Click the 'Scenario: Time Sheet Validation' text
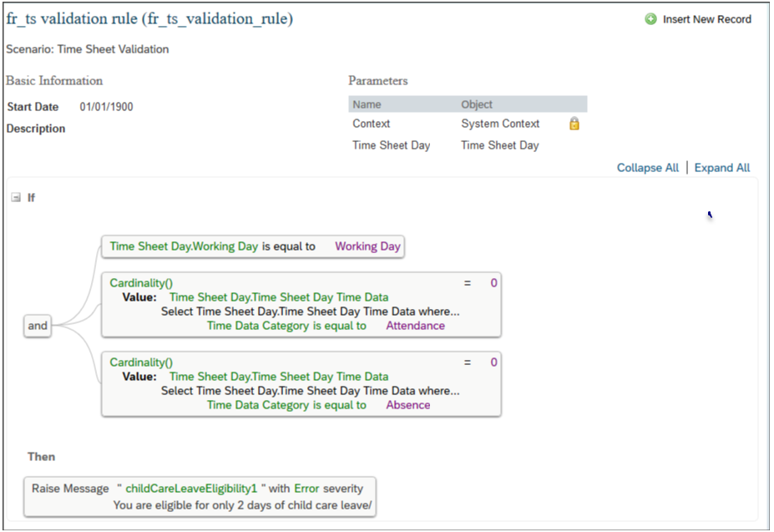Viewport: 774px width, 532px height. pos(88,49)
